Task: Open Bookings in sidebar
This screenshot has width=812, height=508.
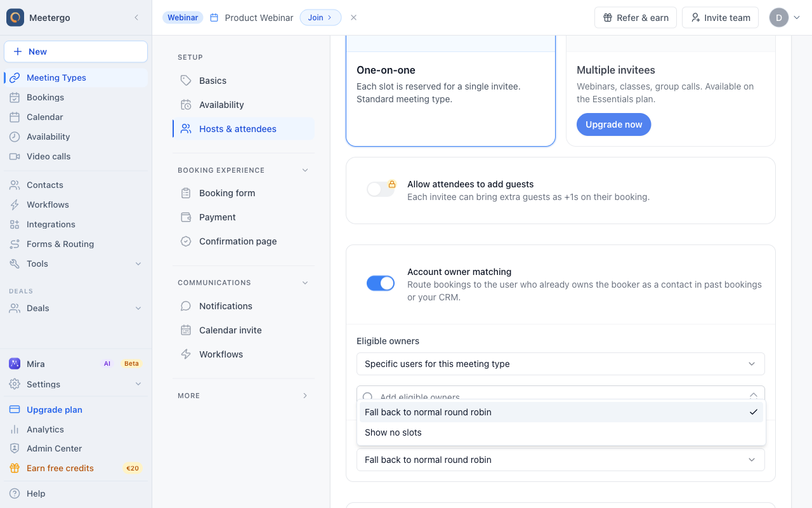Action: click(76, 97)
